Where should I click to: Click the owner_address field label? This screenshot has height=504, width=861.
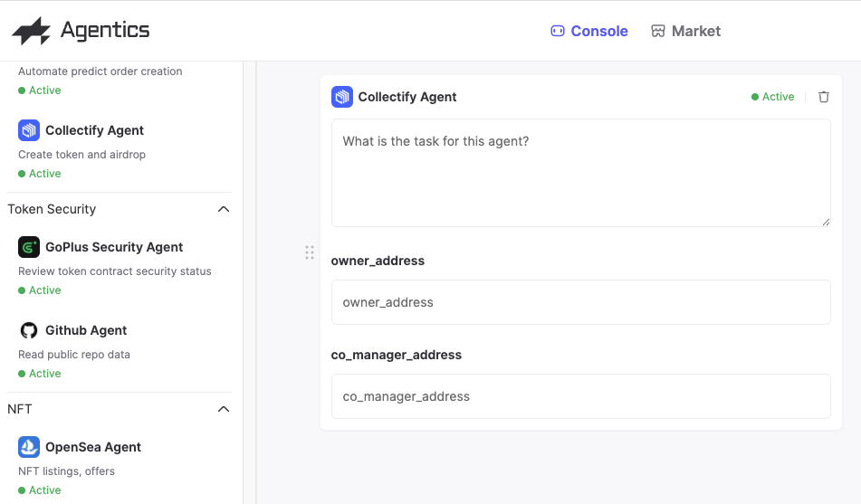point(378,261)
